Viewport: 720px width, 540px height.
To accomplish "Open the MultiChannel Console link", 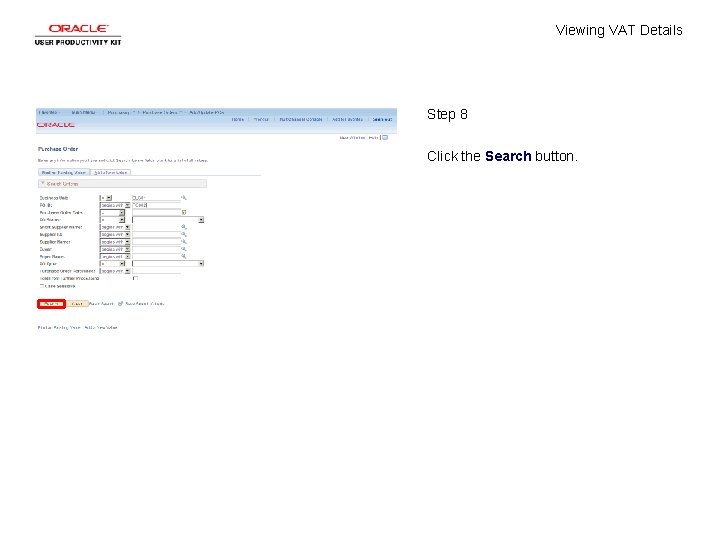I will pyautogui.click(x=301, y=119).
